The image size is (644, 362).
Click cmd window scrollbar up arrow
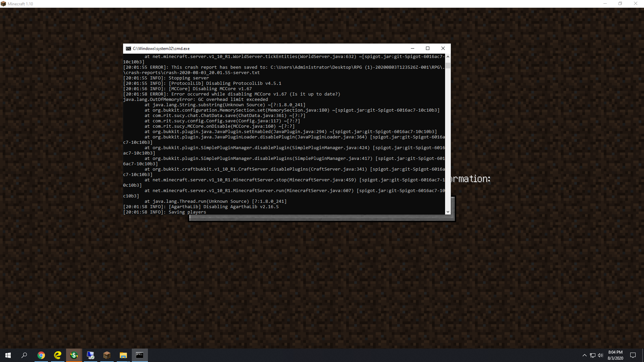(x=448, y=57)
